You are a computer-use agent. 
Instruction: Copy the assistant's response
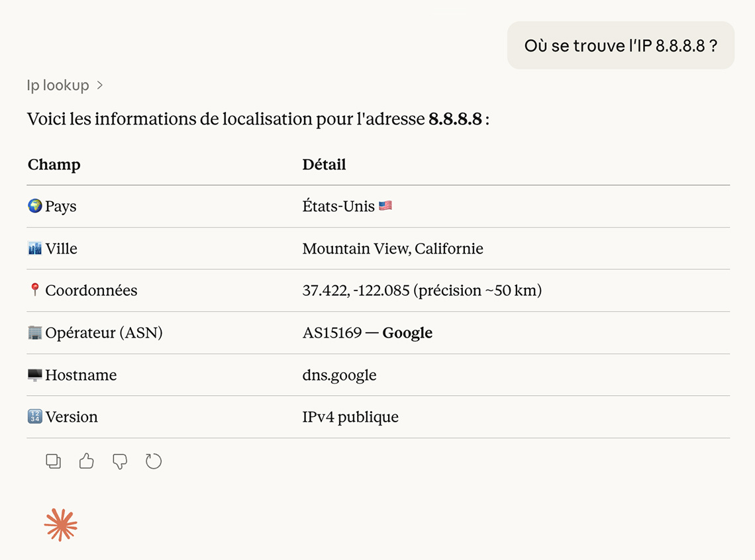[53, 461]
